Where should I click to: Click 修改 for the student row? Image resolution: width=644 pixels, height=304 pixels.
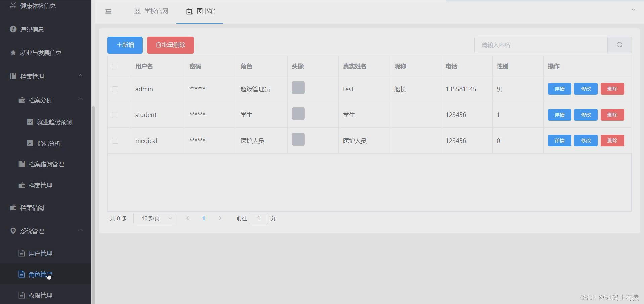click(586, 115)
